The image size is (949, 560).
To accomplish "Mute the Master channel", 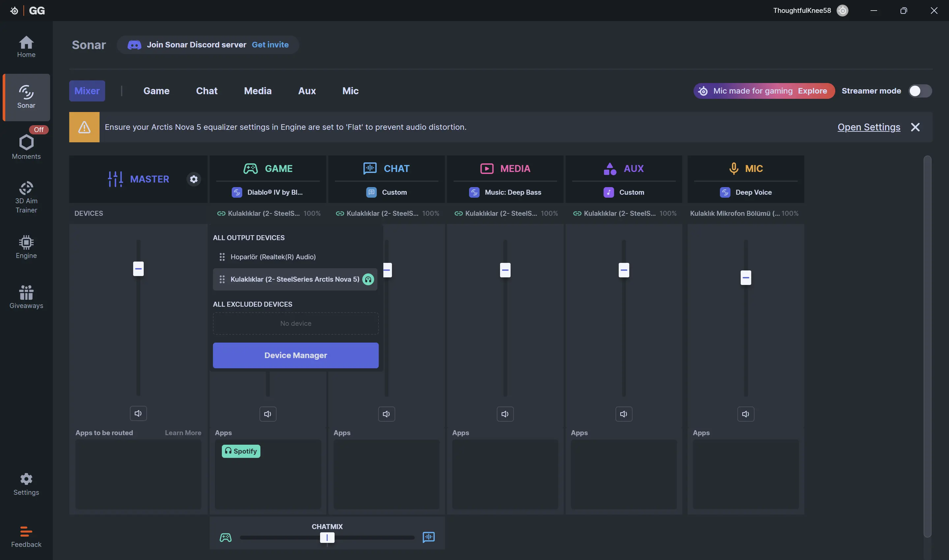I will point(138,414).
